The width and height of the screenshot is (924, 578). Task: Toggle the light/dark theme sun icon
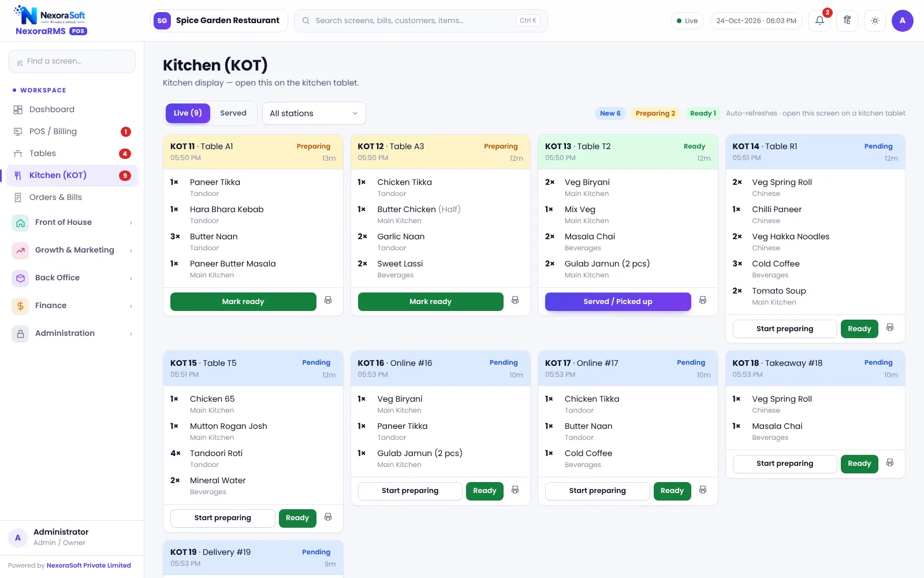(875, 21)
